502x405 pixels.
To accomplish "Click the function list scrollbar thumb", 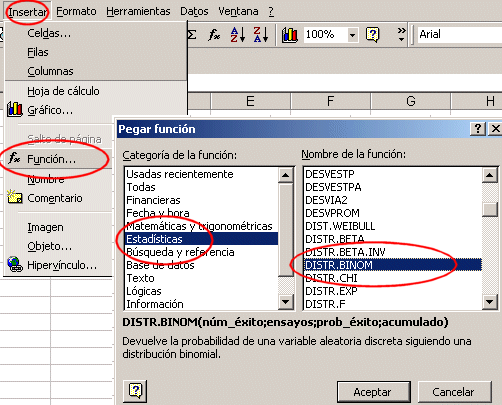I will [490, 209].
